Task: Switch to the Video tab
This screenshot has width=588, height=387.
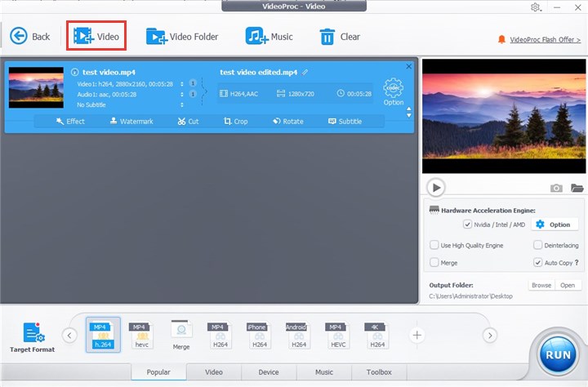Action: point(214,372)
